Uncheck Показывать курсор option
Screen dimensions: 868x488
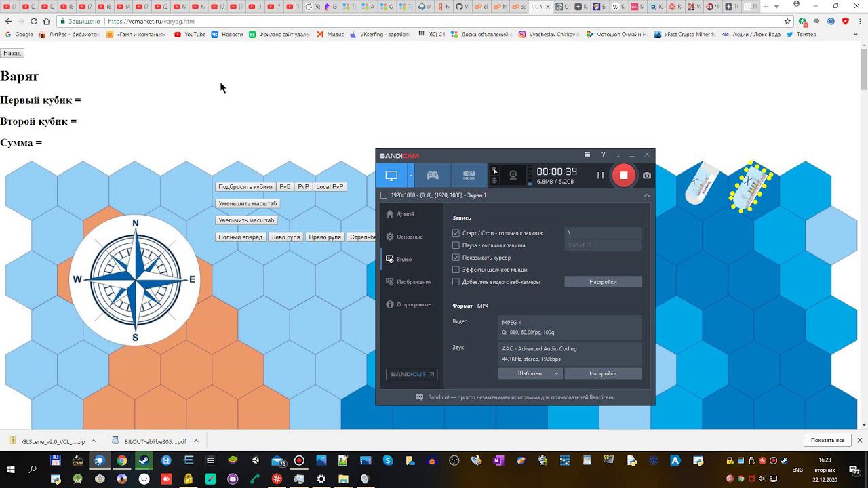pos(456,258)
